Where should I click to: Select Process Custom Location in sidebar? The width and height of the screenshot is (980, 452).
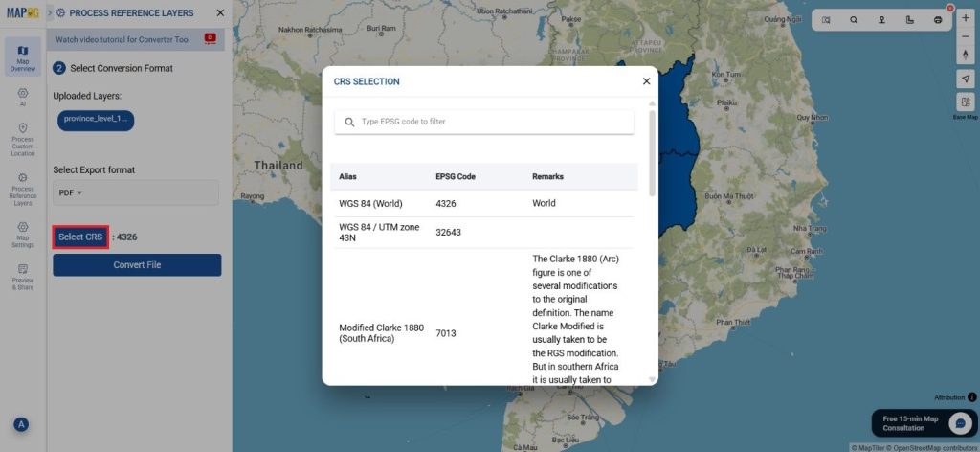tap(23, 140)
